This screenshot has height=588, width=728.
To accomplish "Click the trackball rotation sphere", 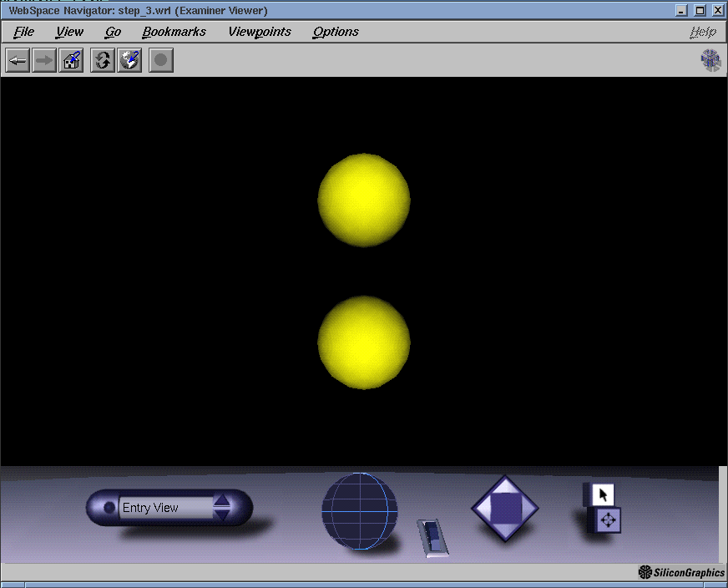I will pyautogui.click(x=360, y=511).
